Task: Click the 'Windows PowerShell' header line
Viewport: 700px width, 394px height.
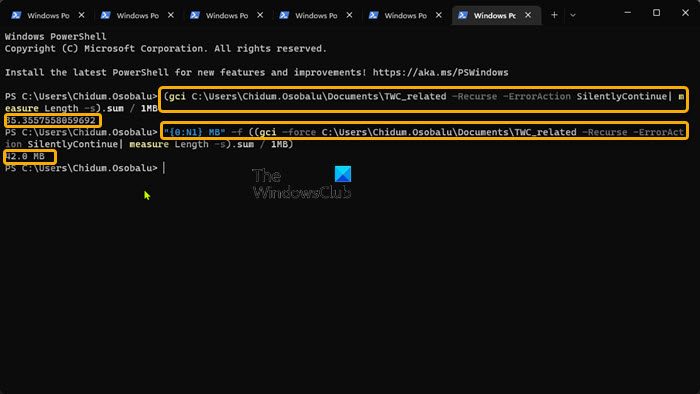Action: pyautogui.click(x=56, y=37)
